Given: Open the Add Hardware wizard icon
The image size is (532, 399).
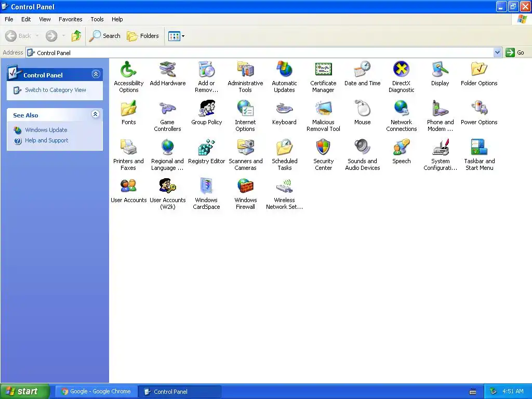Looking at the screenshot, I should [x=168, y=69].
